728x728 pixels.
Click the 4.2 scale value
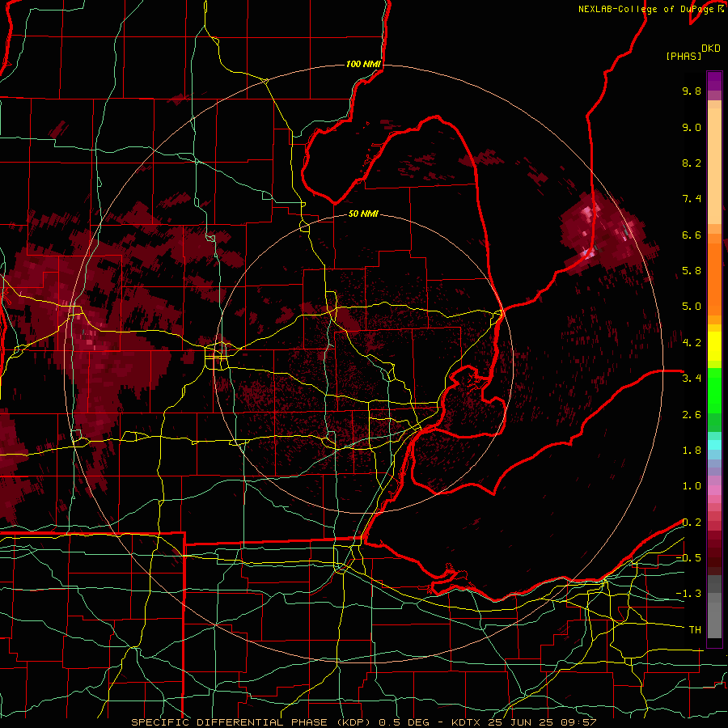point(692,343)
